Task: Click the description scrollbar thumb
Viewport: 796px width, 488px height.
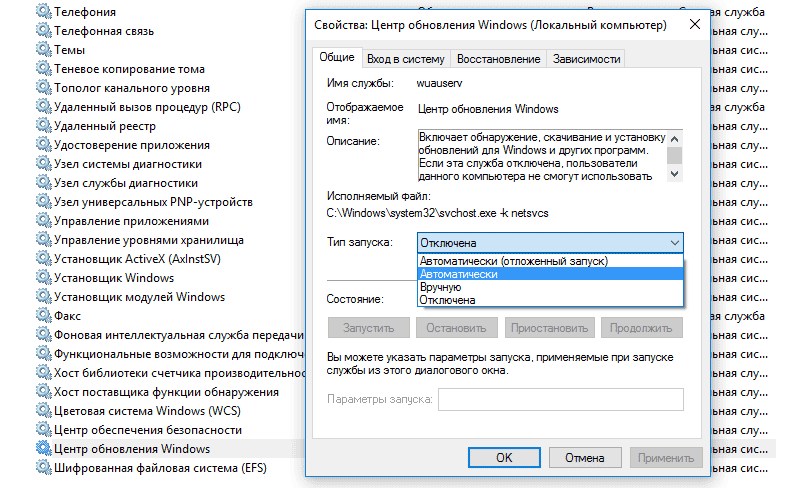Action: click(x=674, y=155)
